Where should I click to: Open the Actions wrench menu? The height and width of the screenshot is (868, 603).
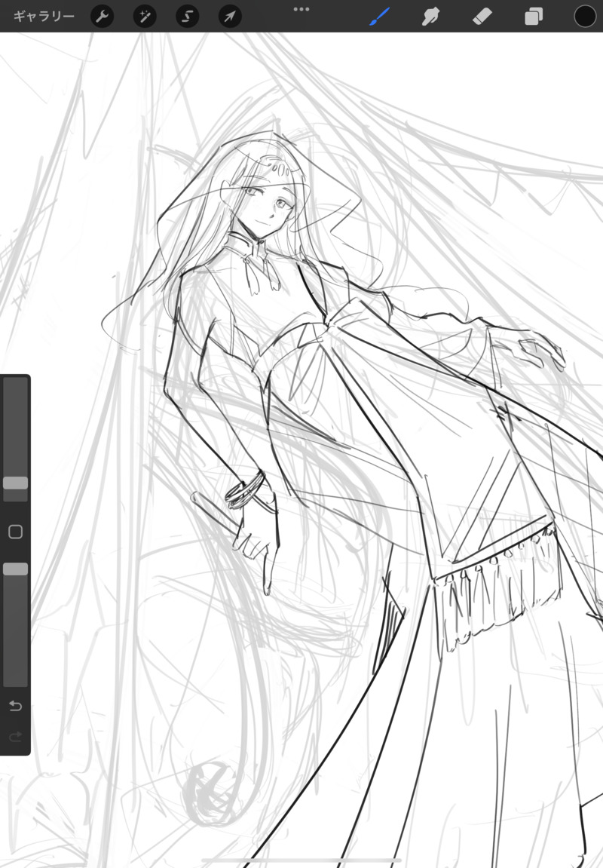point(102,16)
